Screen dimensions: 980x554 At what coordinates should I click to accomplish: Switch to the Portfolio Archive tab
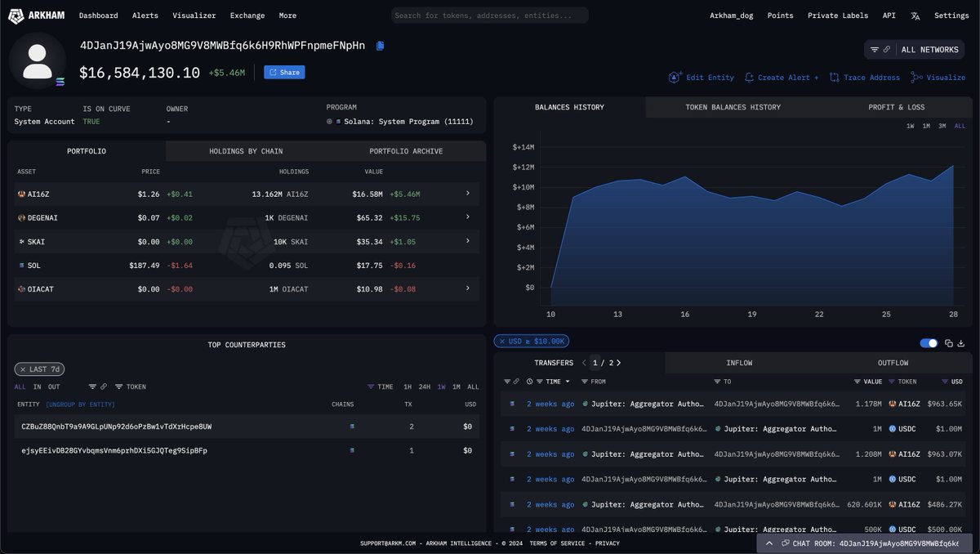point(406,151)
